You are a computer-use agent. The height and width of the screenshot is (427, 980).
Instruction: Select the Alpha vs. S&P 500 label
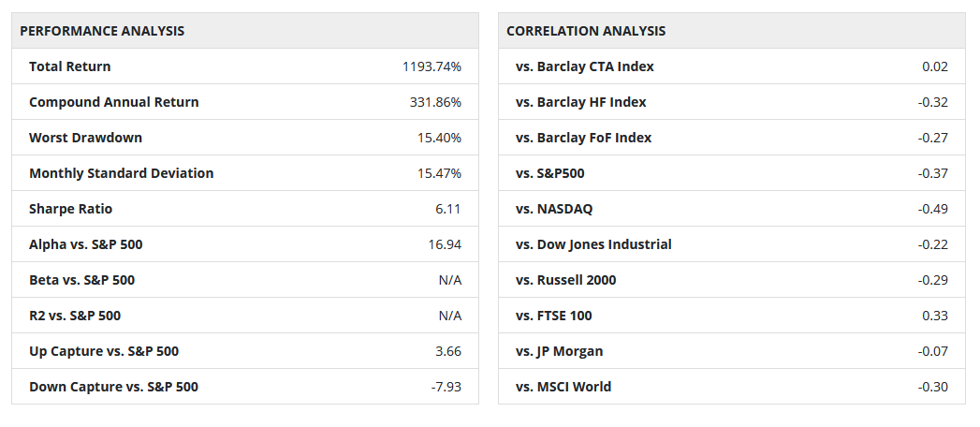pyautogui.click(x=86, y=244)
